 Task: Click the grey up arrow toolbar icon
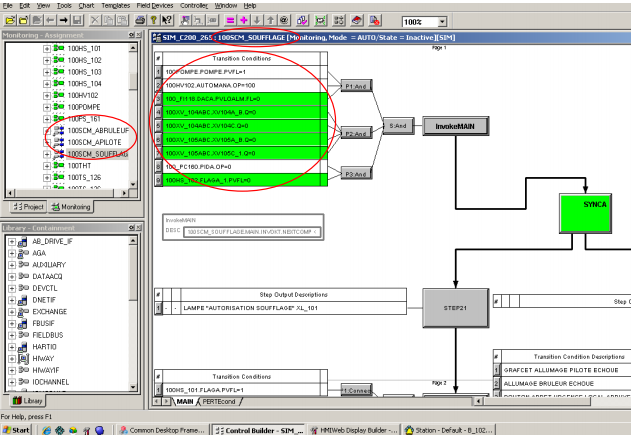(x=270, y=21)
